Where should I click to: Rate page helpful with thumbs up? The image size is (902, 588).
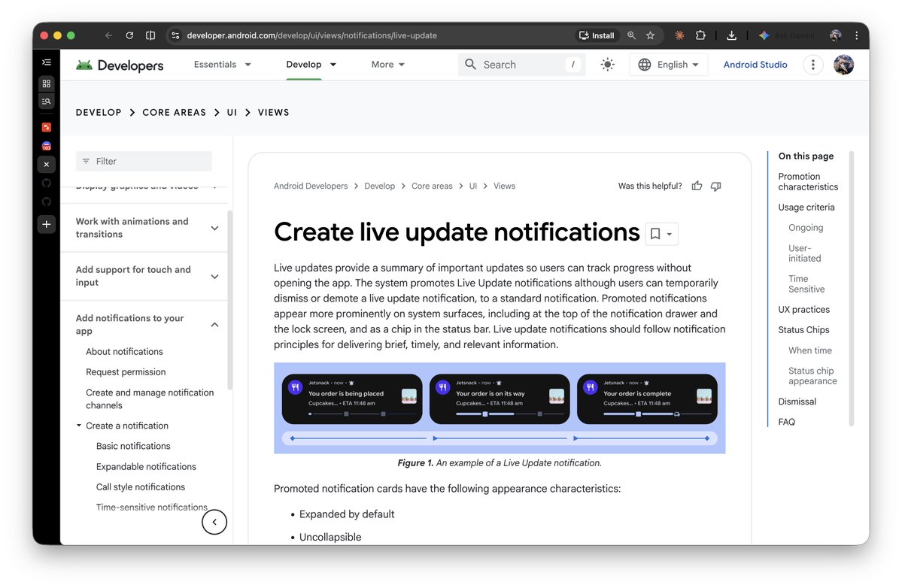[697, 186]
